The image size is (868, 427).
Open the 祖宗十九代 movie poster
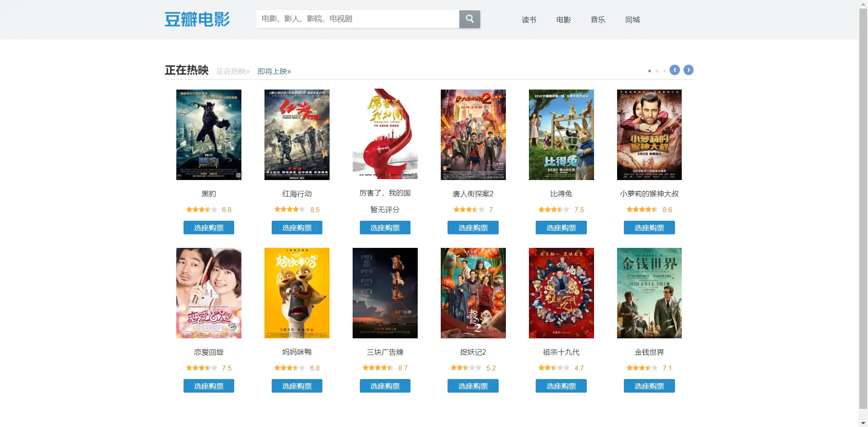pos(561,293)
